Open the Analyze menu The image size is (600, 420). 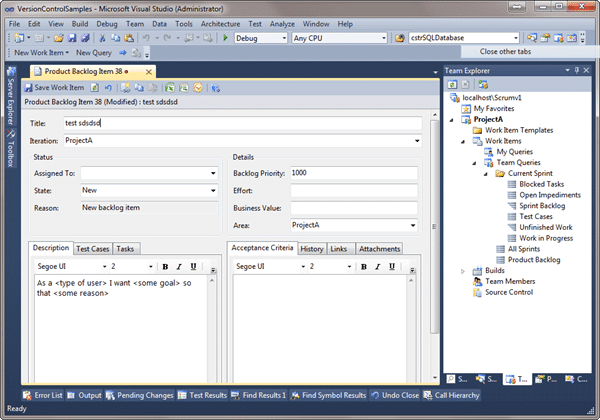tap(282, 24)
